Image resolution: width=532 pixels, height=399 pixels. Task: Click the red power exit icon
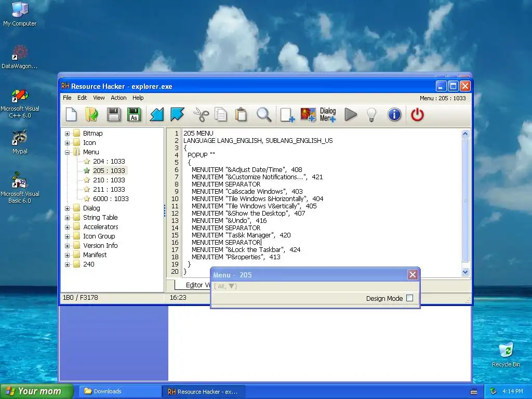coord(417,114)
